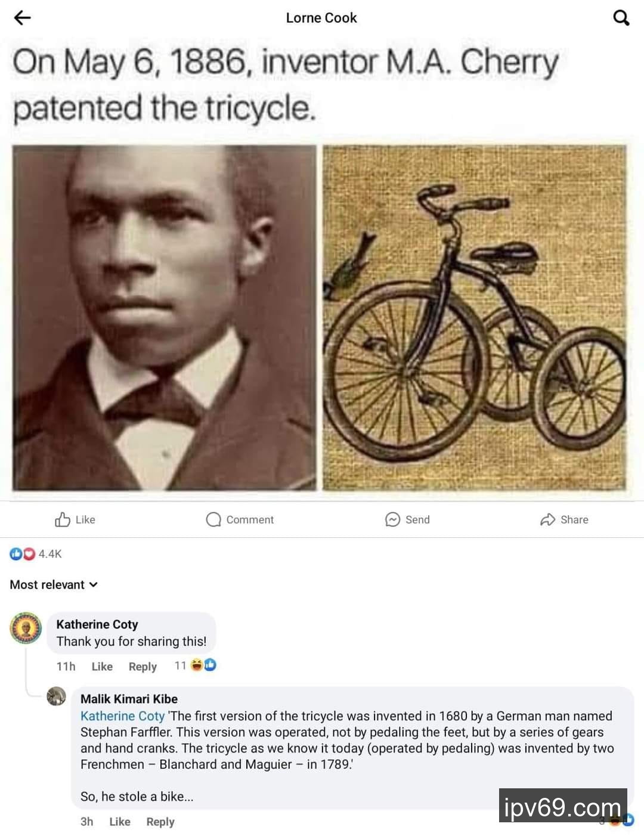Like the post with thumbs-up icon
Image resolution: width=644 pixels, height=839 pixels.
(63, 519)
